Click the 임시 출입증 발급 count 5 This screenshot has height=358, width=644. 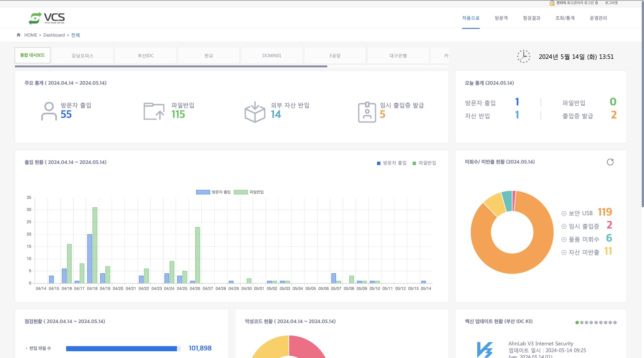382,114
